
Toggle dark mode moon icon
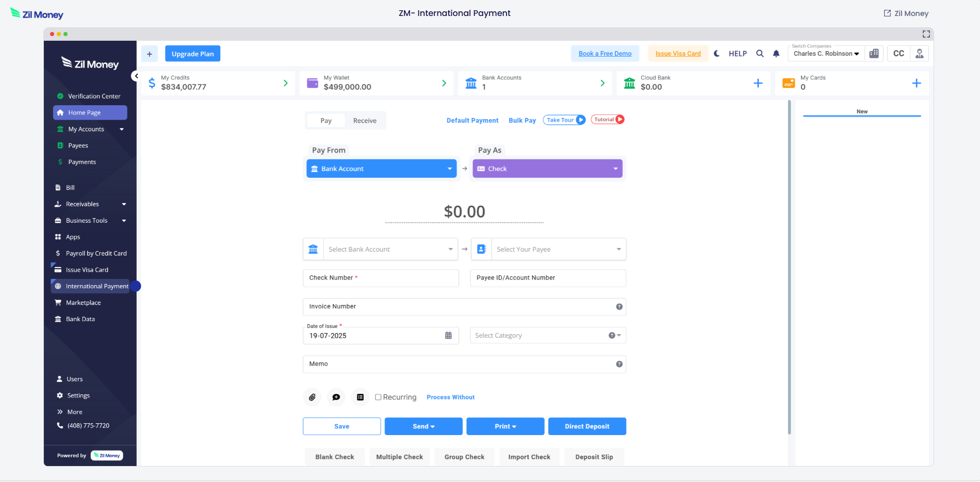pos(716,54)
